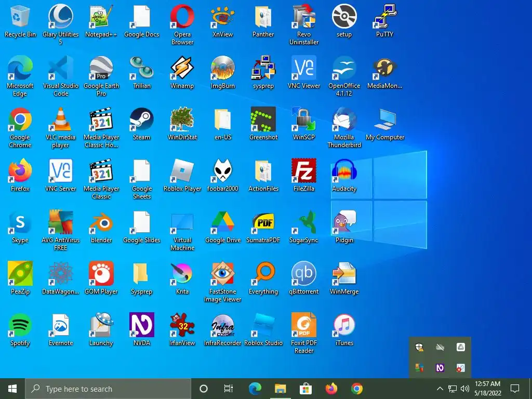Image resolution: width=532 pixels, height=399 pixels.
Task: Open File Explorer from the taskbar
Action: click(280, 389)
